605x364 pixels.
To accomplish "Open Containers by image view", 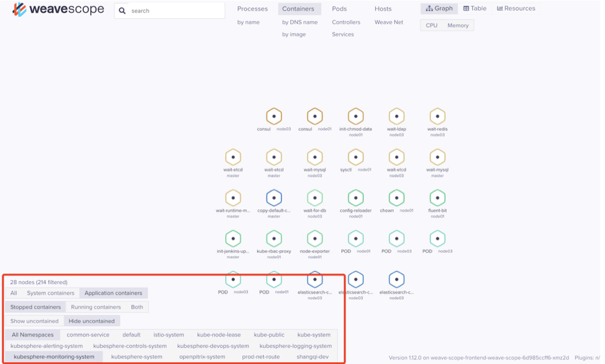I will (294, 34).
